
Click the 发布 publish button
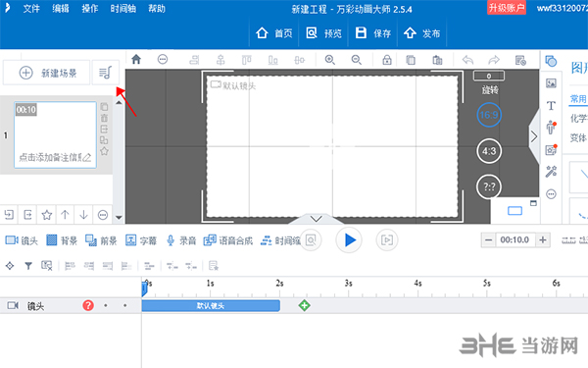[421, 33]
